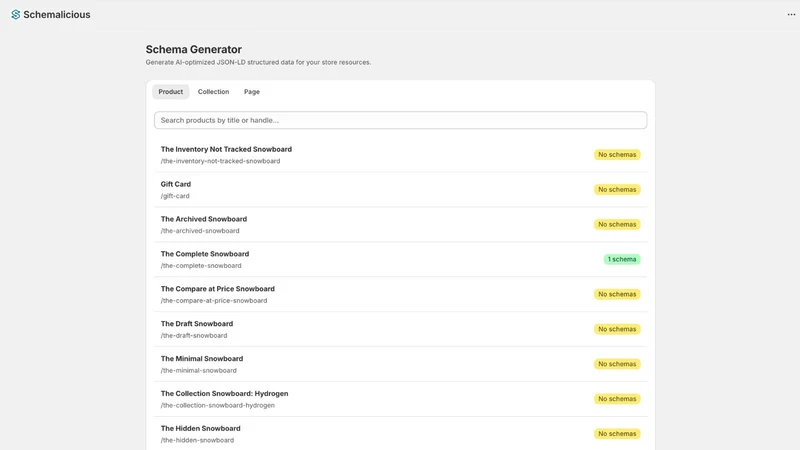Click No schemas badge for Hidden Snowboard
Screen dimensions: 800x450
[617, 434]
